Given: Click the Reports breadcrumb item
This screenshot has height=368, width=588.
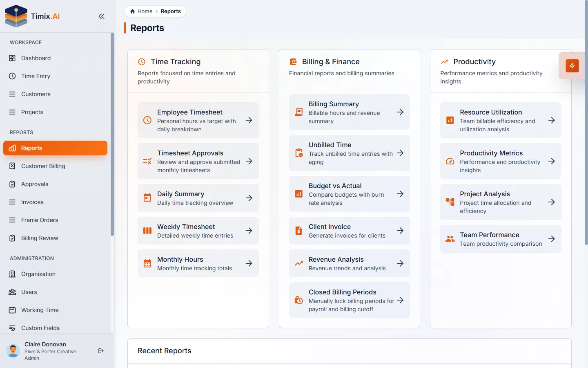Looking at the screenshot, I should pos(171,11).
